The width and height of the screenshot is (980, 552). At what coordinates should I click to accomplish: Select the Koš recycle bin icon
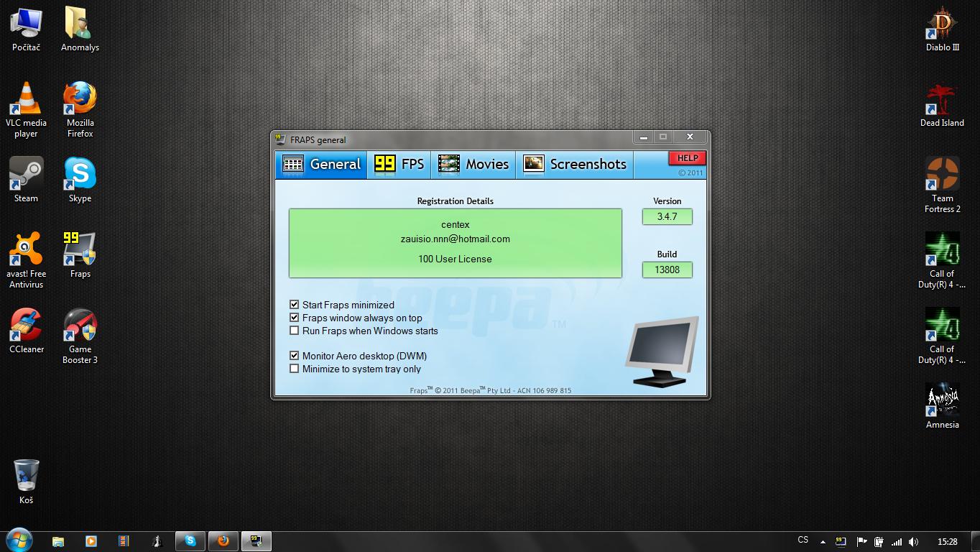pos(27,482)
